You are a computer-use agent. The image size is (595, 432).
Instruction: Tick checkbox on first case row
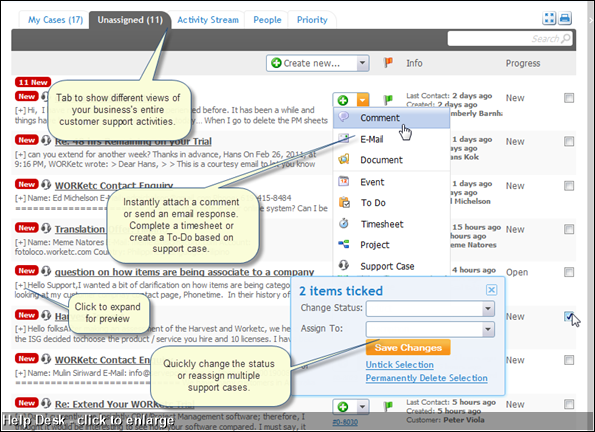point(569,98)
